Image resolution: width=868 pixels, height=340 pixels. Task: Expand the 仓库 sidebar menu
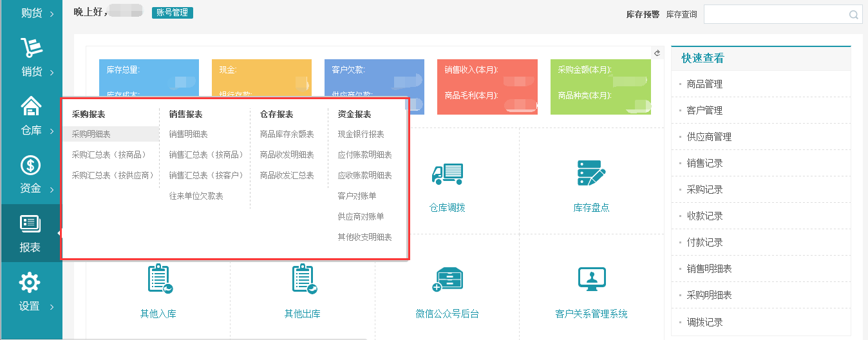pos(31,117)
